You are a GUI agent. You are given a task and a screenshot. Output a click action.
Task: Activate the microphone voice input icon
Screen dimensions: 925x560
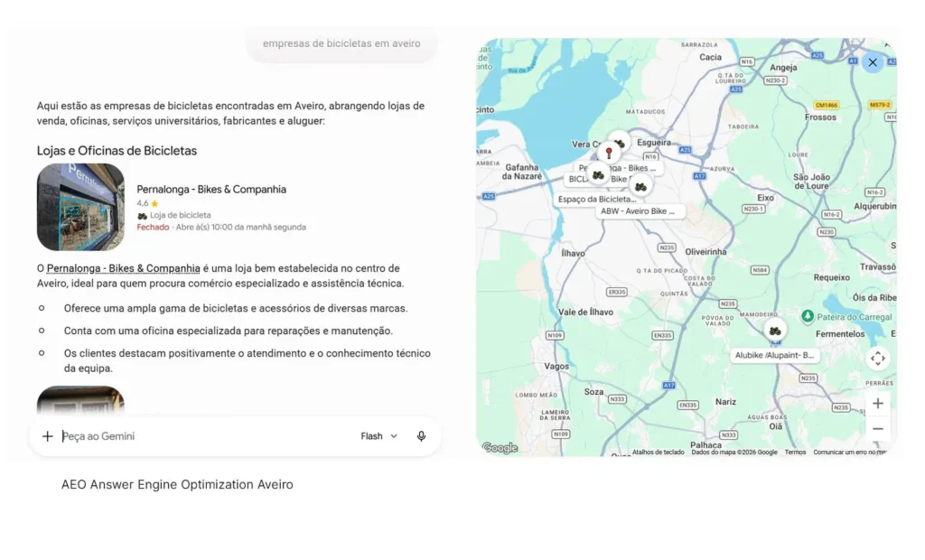[421, 436]
